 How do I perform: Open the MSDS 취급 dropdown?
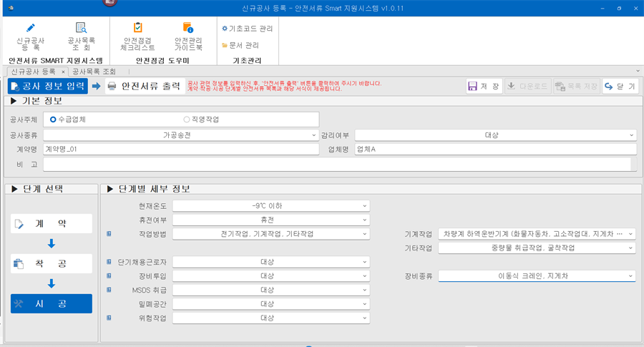tap(271, 290)
